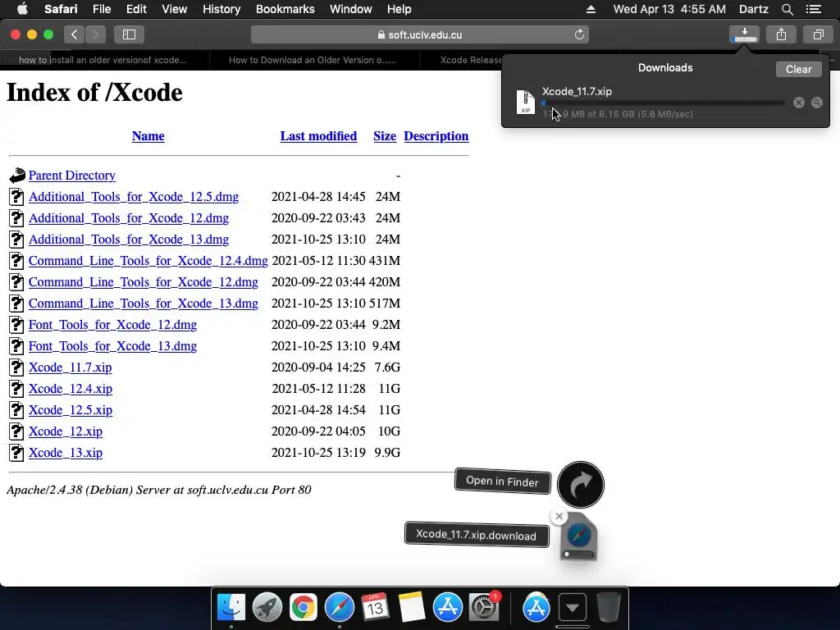
Task: Cancel the Xcode_11.7.xip download
Action: [799, 103]
